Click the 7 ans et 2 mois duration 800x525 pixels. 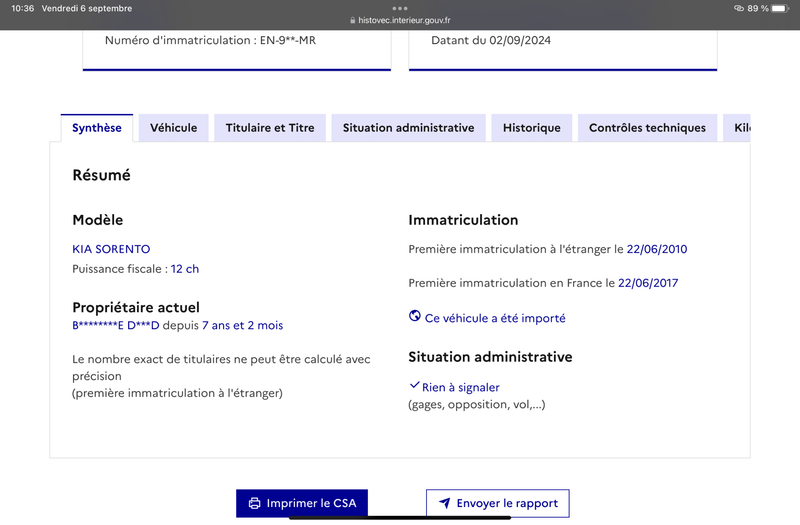(242, 326)
